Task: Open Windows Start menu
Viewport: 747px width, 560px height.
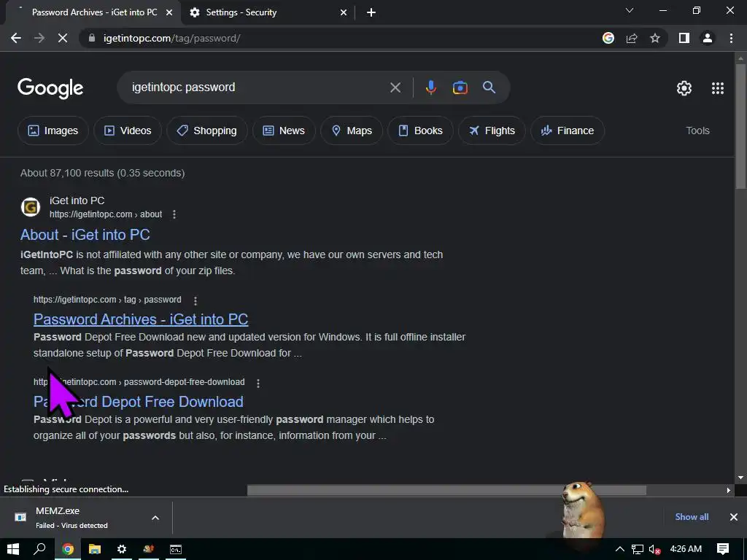Action: click(13, 549)
